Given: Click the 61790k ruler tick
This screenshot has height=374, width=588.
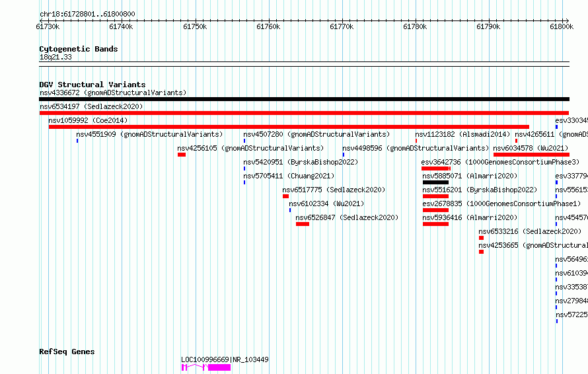Looking at the screenshot, I should tap(488, 26).
